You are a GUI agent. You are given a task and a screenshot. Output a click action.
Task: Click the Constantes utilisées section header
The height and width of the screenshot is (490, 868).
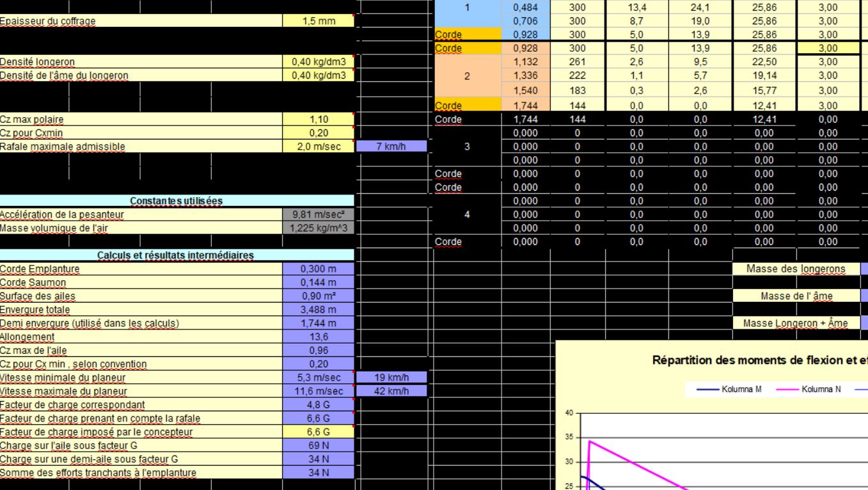pos(177,201)
